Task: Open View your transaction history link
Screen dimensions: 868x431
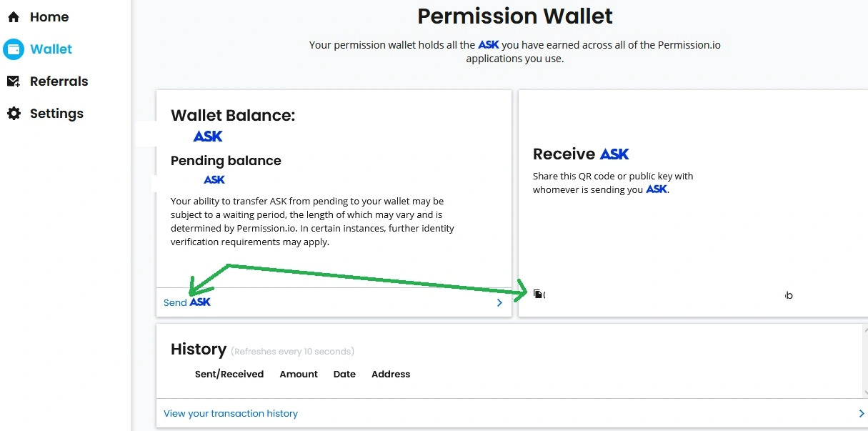Action: tap(231, 413)
